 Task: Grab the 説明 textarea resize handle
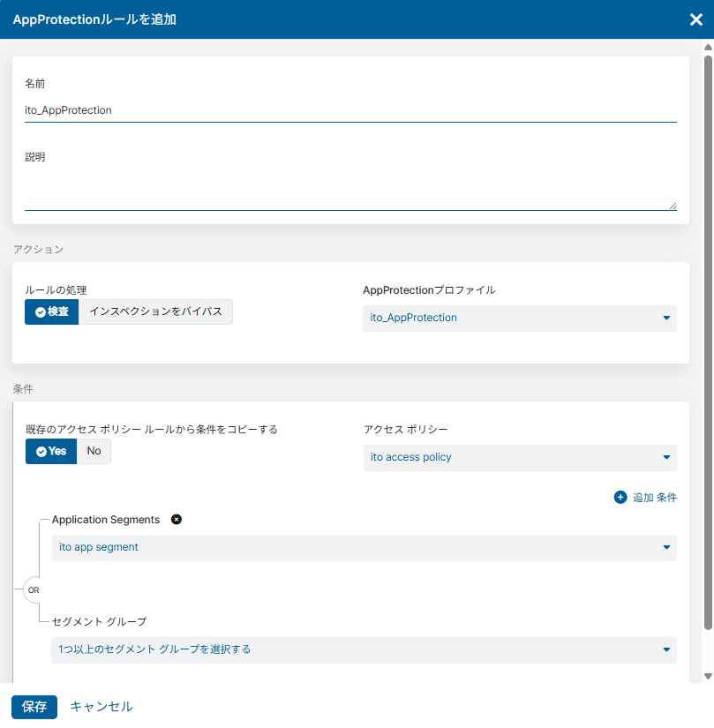pyautogui.click(x=673, y=206)
